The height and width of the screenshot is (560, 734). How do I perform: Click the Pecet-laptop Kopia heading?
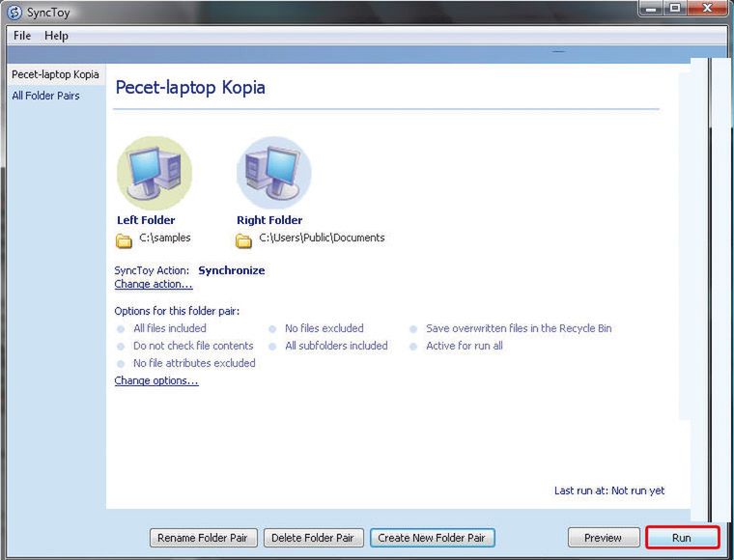(190, 88)
